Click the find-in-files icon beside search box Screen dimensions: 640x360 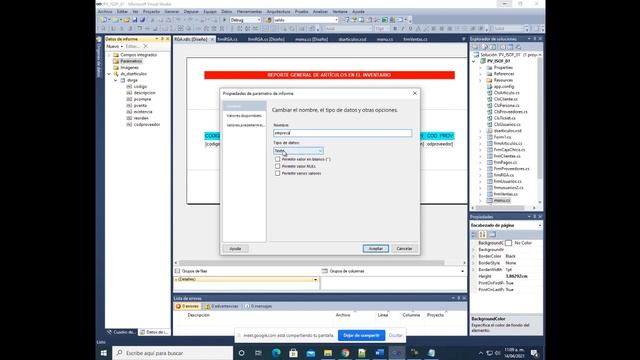pyautogui.click(x=269, y=20)
